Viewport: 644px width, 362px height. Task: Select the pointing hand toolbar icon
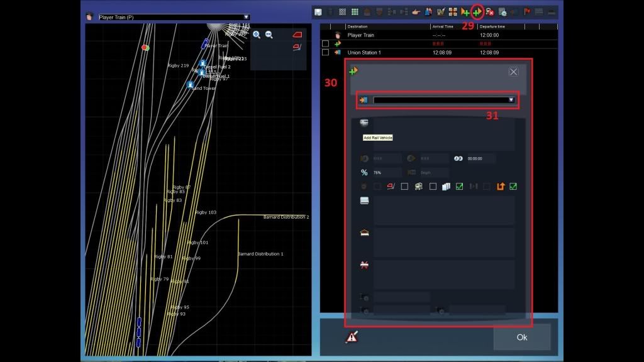point(416,12)
